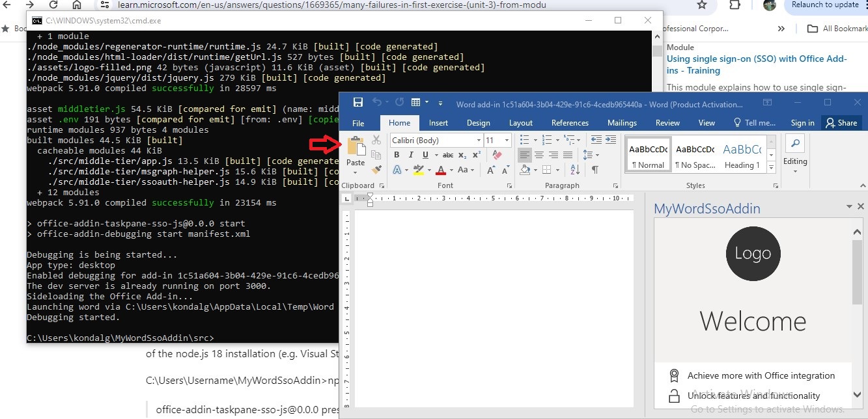Image resolution: width=868 pixels, height=419 pixels.
Task: Toggle Underline formatting
Action: [425, 155]
